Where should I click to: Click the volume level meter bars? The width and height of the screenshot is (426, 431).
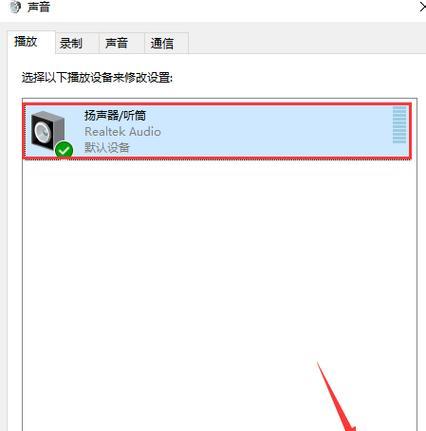pos(399,125)
